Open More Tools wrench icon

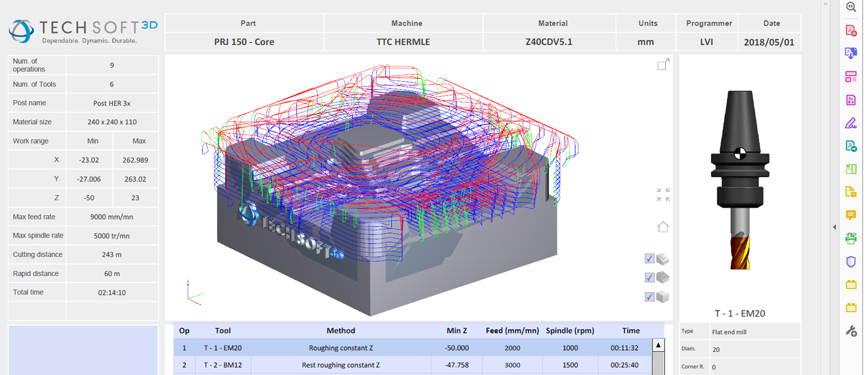click(851, 331)
